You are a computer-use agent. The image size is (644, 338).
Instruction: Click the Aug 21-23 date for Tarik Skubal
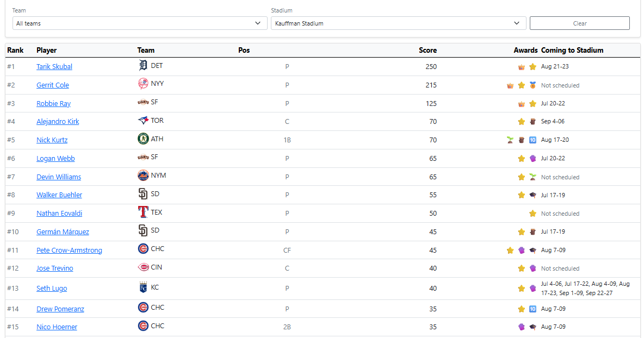pos(555,66)
